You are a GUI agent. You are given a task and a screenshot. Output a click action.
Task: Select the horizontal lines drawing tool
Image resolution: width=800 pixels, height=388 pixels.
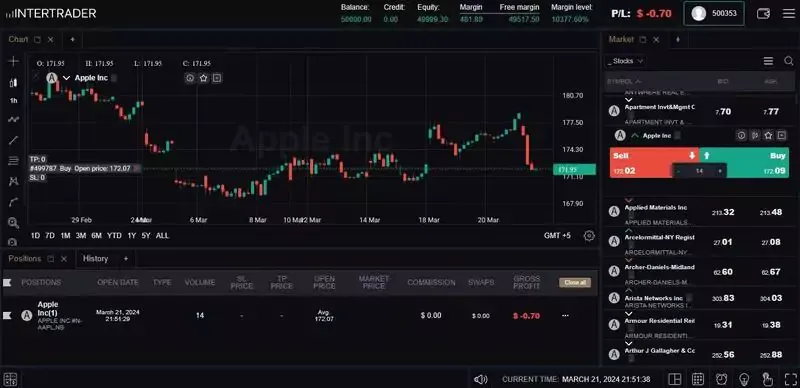pyautogui.click(x=13, y=161)
